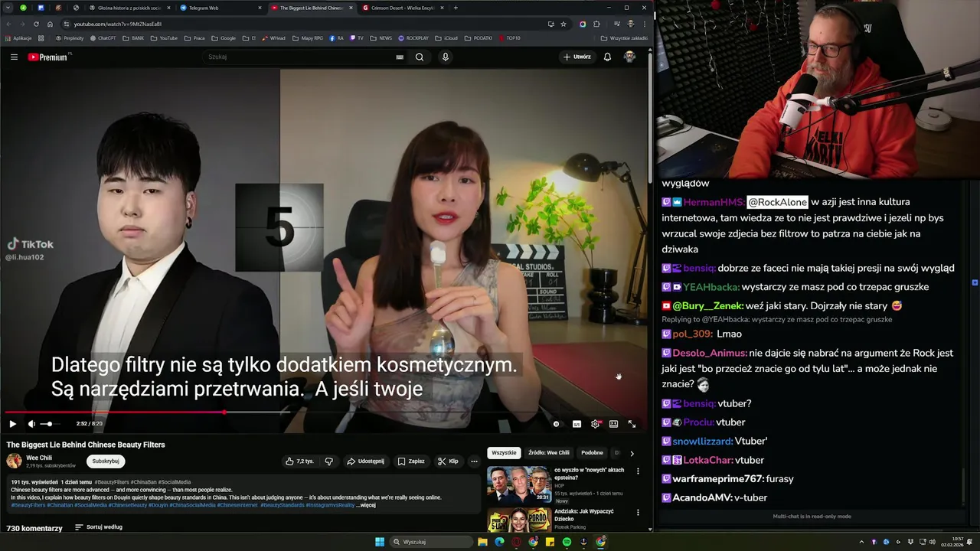Open player settings gear
Image resolution: width=980 pixels, height=551 pixels.
point(595,423)
